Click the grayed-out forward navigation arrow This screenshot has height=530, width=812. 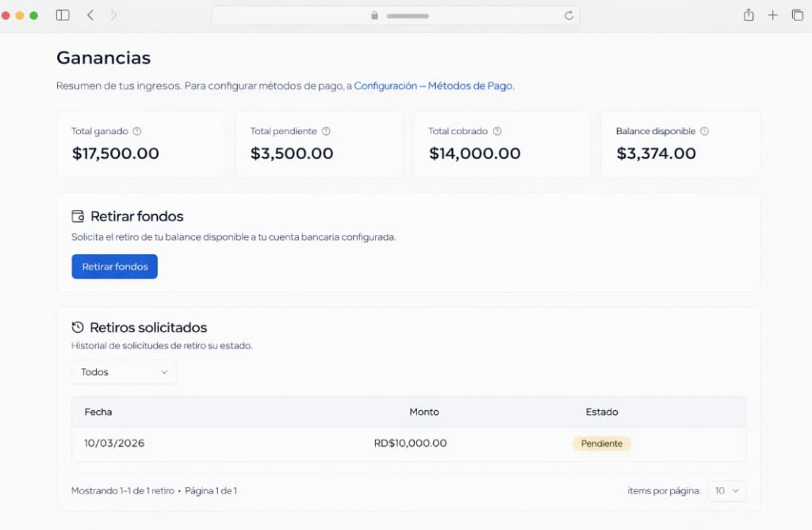pos(113,14)
